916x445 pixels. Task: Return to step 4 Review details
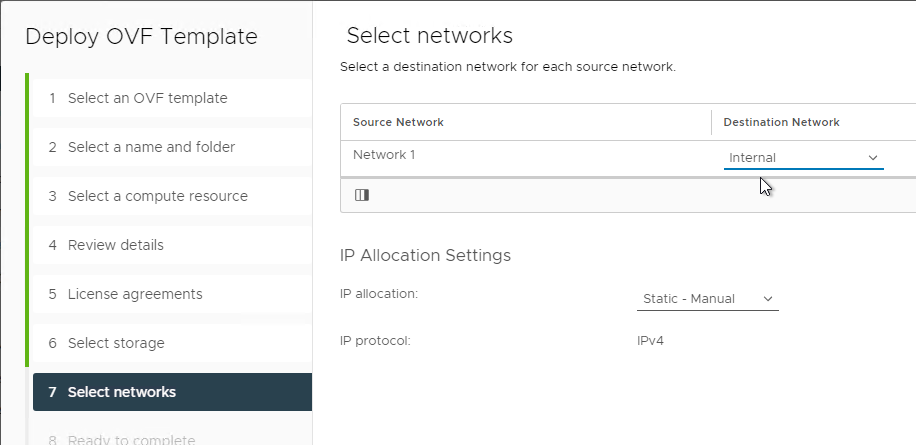pos(115,245)
